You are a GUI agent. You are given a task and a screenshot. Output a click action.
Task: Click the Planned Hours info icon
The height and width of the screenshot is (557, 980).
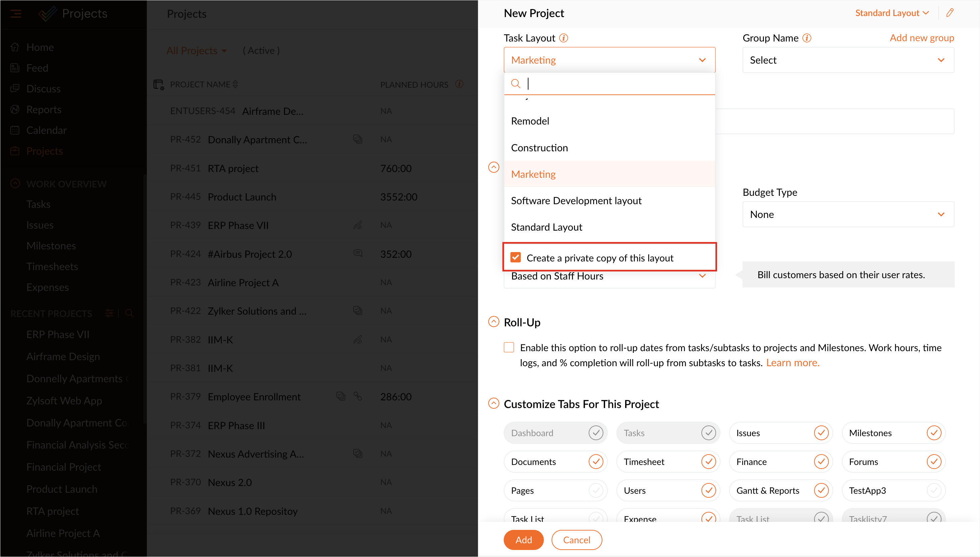click(459, 84)
